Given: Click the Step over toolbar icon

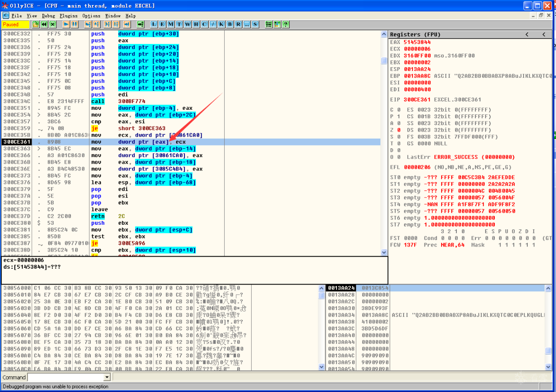Looking at the screenshot, I should (x=96, y=24).
